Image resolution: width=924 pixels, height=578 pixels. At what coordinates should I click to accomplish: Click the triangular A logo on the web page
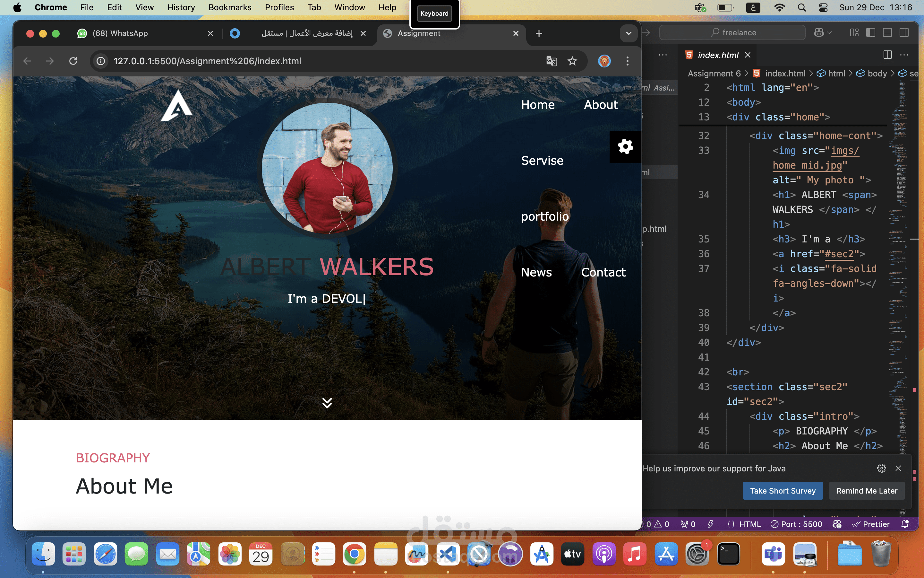(x=176, y=106)
